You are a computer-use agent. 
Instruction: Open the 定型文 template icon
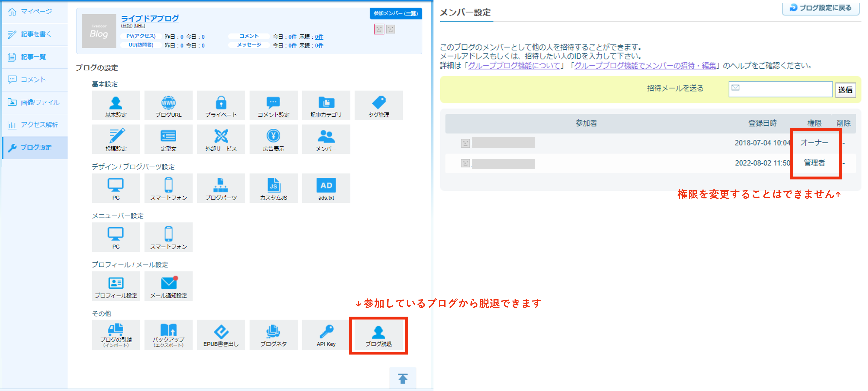[168, 139]
